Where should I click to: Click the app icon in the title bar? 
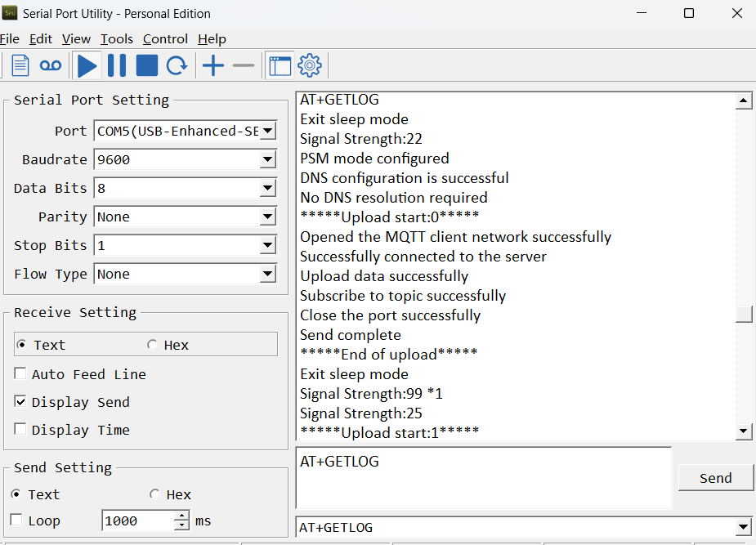(10, 13)
